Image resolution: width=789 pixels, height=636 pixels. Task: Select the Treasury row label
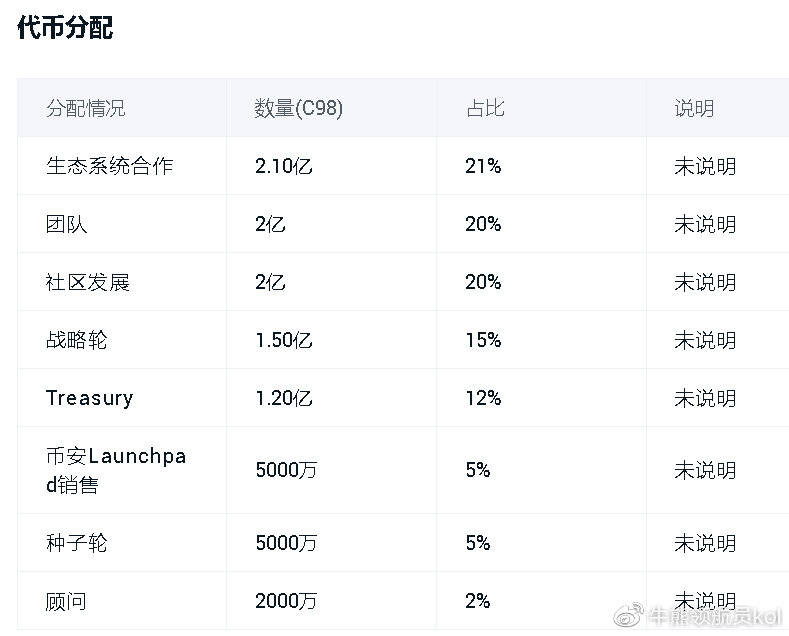[89, 398]
